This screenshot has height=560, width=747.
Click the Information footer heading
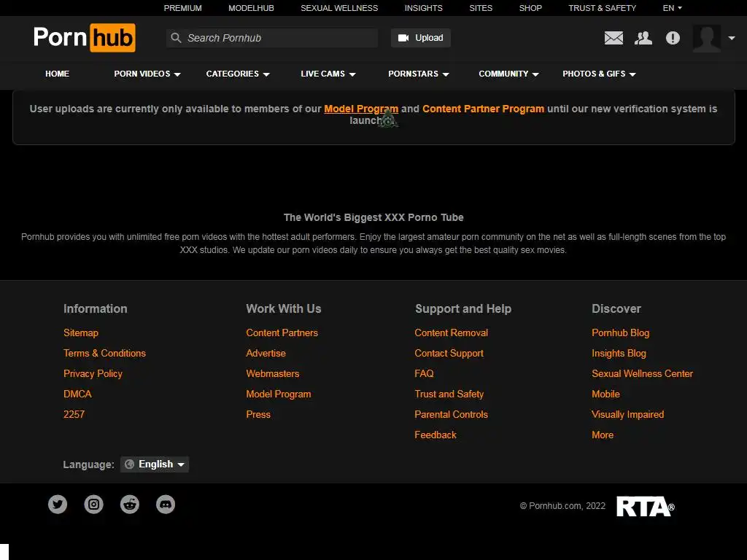[96, 308]
